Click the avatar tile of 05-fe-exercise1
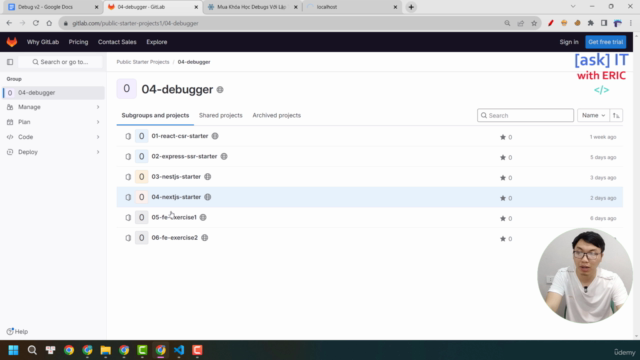Image resolution: width=640 pixels, height=360 pixels. (142, 218)
